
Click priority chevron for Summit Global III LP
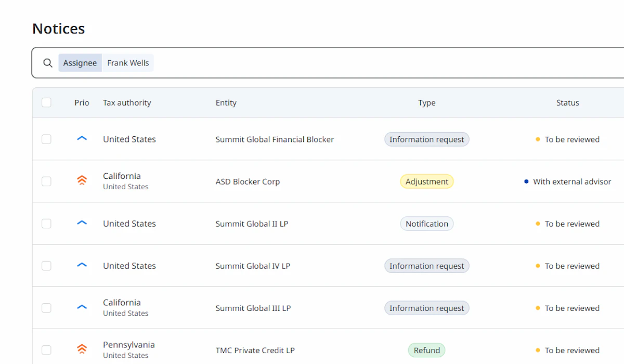[82, 307]
